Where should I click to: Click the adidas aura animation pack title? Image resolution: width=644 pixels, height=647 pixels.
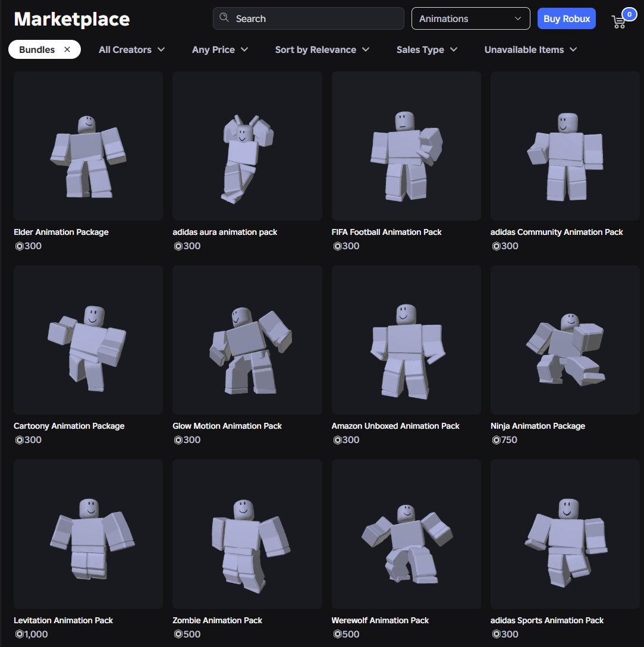tap(225, 232)
